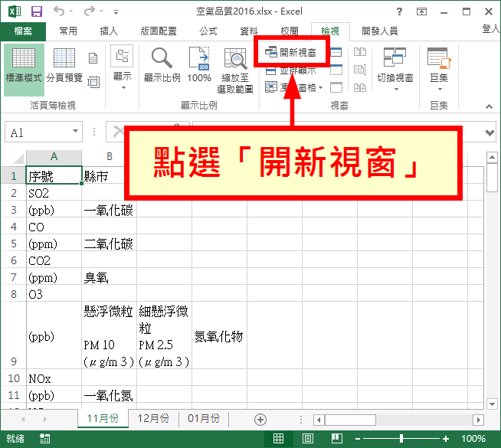Expand the 顯示 show dropdown

point(123,69)
